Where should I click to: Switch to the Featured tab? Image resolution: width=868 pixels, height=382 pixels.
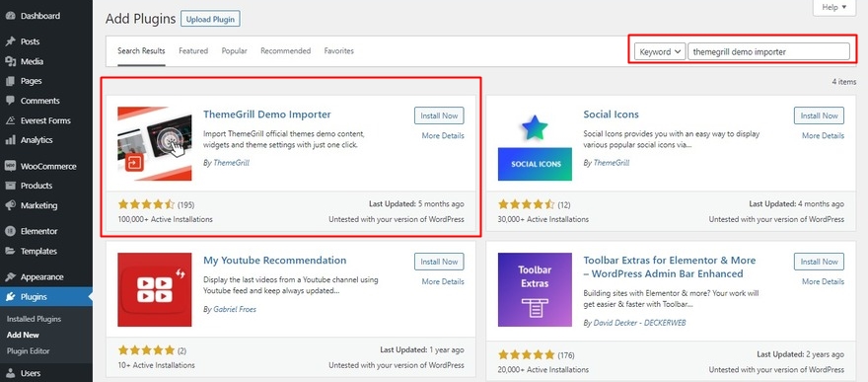[x=193, y=51]
